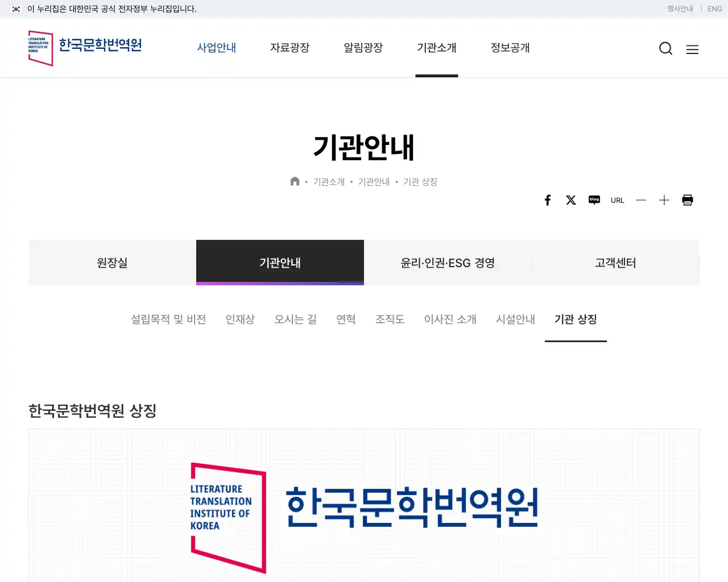Click 기관 상징 in breadcrumb
This screenshot has width=728, height=582.
420,182
